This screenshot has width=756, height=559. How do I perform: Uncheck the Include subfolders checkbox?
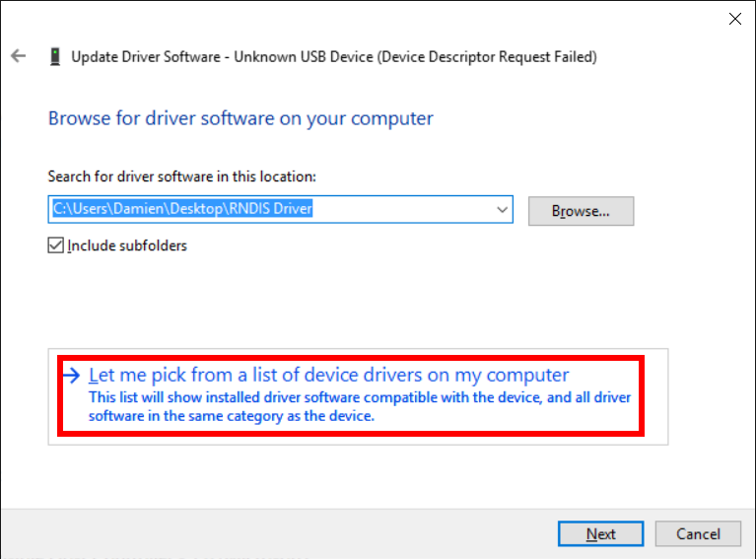(56, 245)
